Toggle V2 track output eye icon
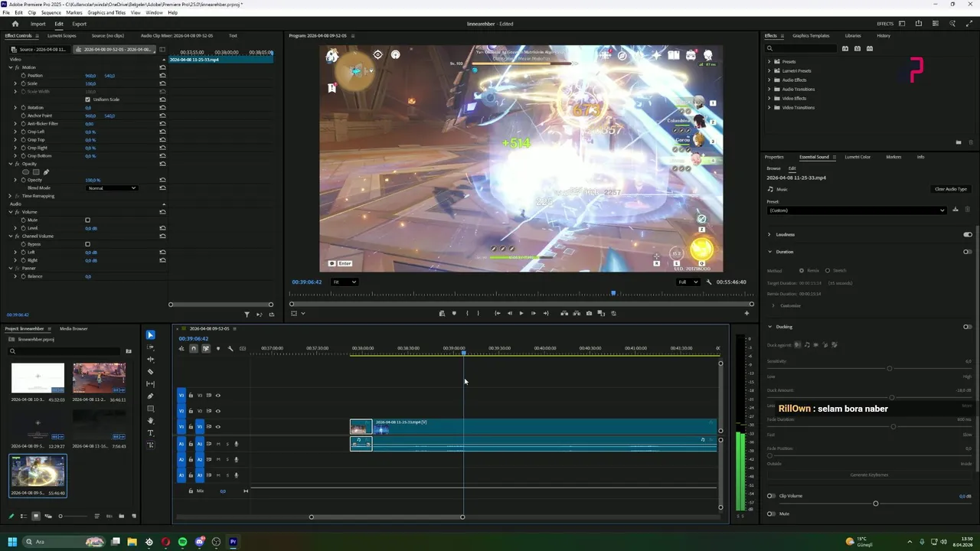The image size is (980, 551). [x=217, y=411]
